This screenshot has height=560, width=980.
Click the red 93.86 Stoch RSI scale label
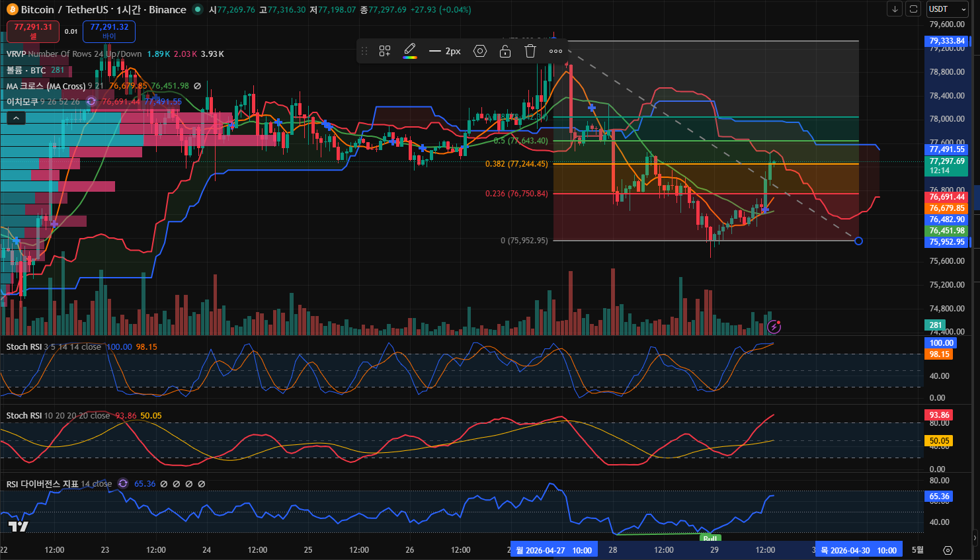pyautogui.click(x=939, y=415)
